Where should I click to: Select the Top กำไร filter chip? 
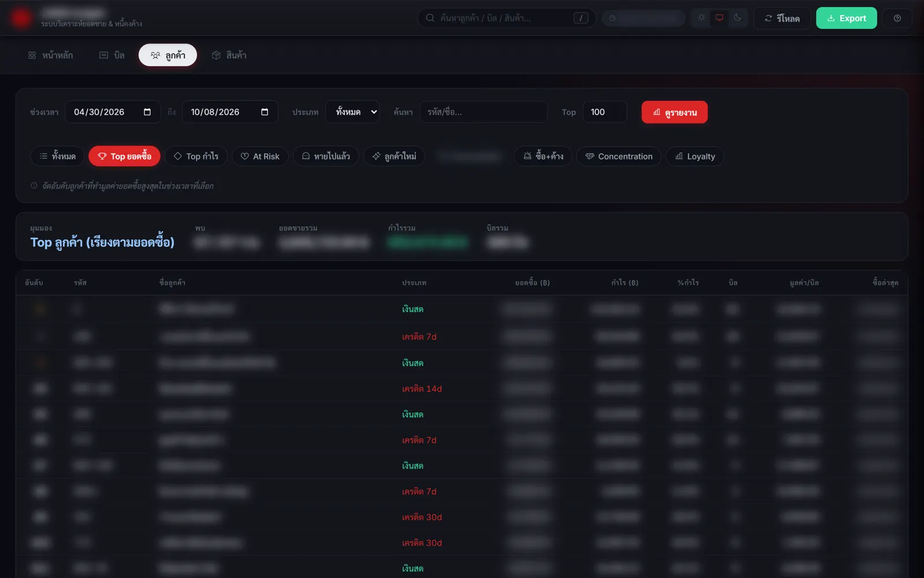[x=196, y=157]
